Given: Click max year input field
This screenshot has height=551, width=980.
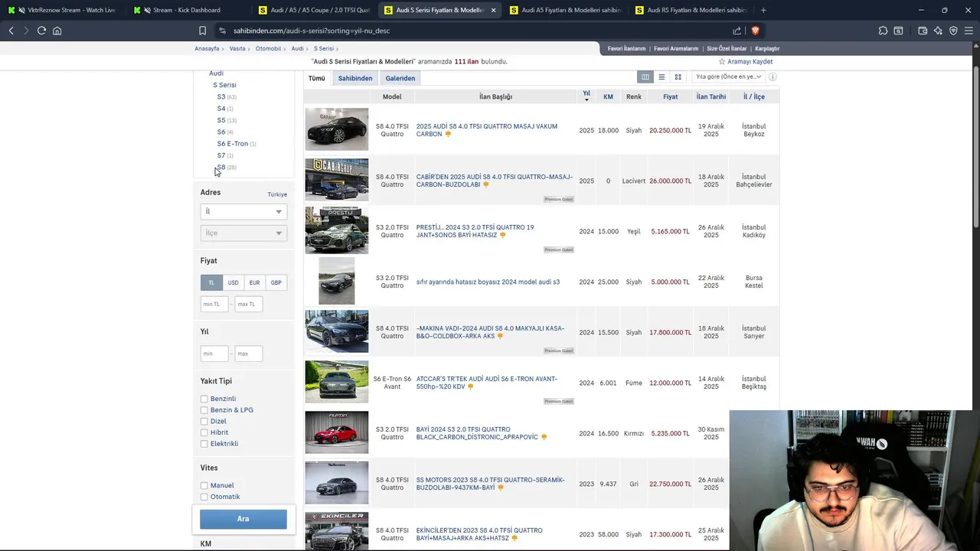Looking at the screenshot, I should pos(248,353).
